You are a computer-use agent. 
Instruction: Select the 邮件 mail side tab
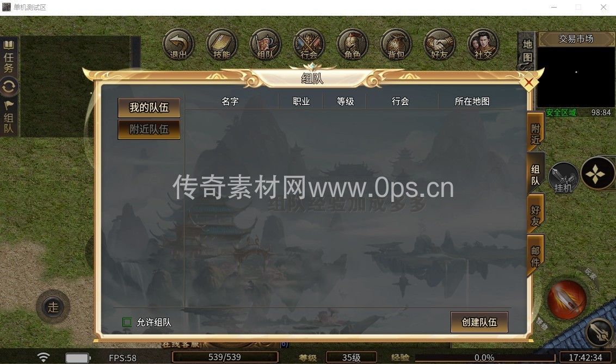coord(535,256)
